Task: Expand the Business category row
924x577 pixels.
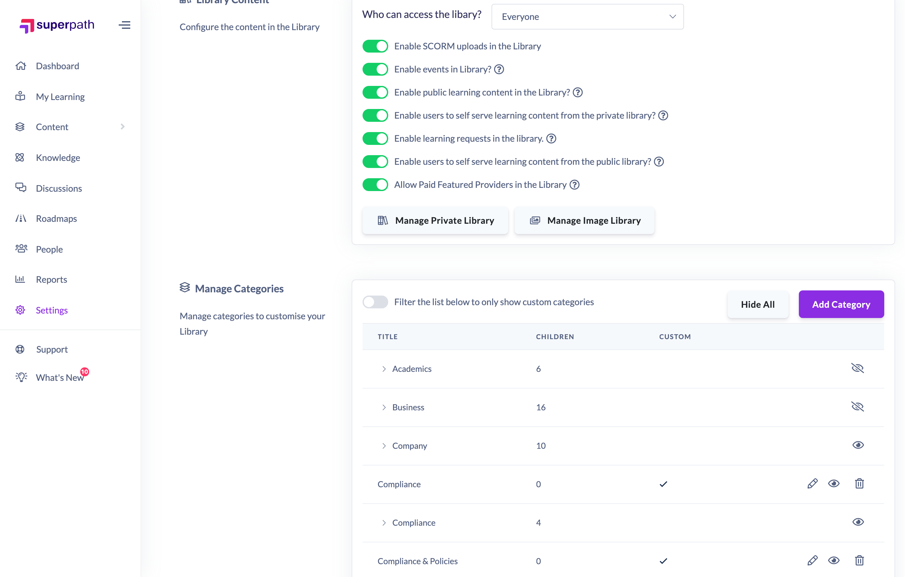Action: coord(384,407)
